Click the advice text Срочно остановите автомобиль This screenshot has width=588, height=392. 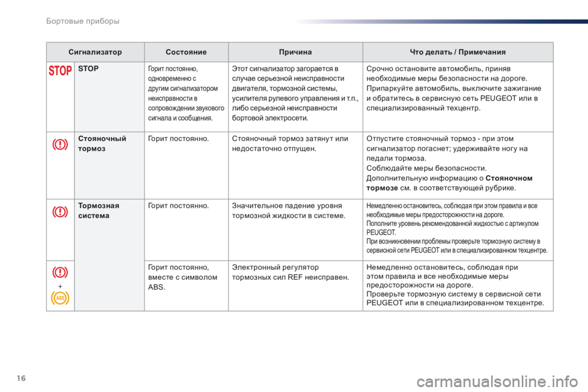point(454,89)
